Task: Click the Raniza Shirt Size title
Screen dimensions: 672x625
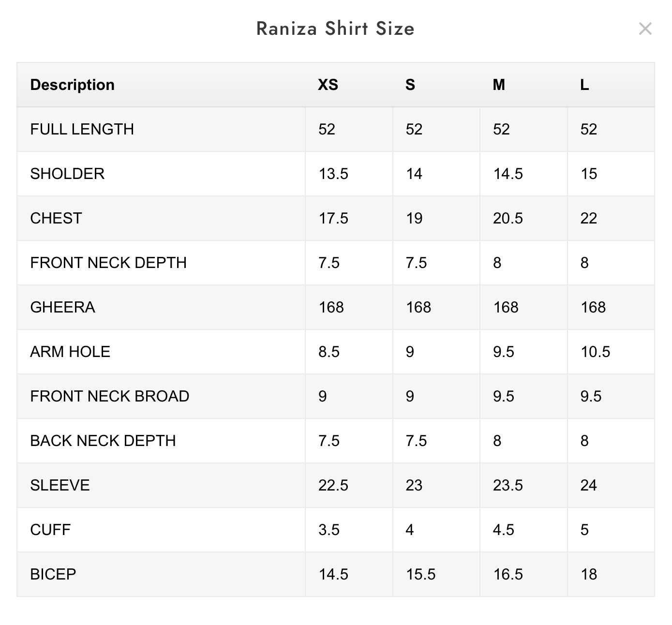Action: (335, 29)
